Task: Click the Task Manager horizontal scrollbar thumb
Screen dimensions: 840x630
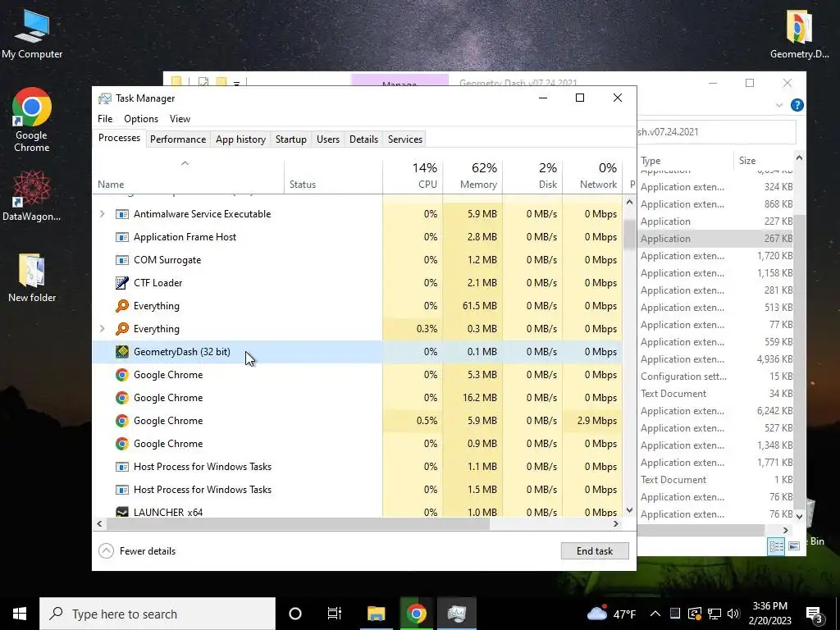Action: (297, 524)
